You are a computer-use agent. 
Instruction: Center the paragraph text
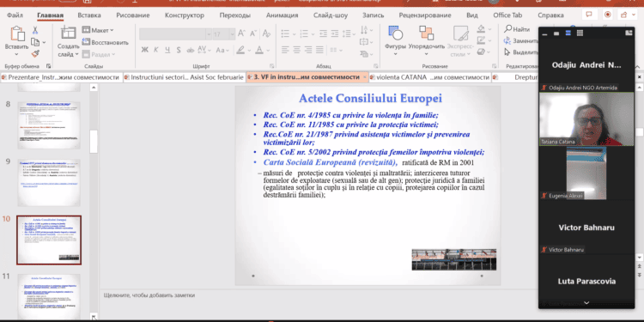tap(296, 50)
